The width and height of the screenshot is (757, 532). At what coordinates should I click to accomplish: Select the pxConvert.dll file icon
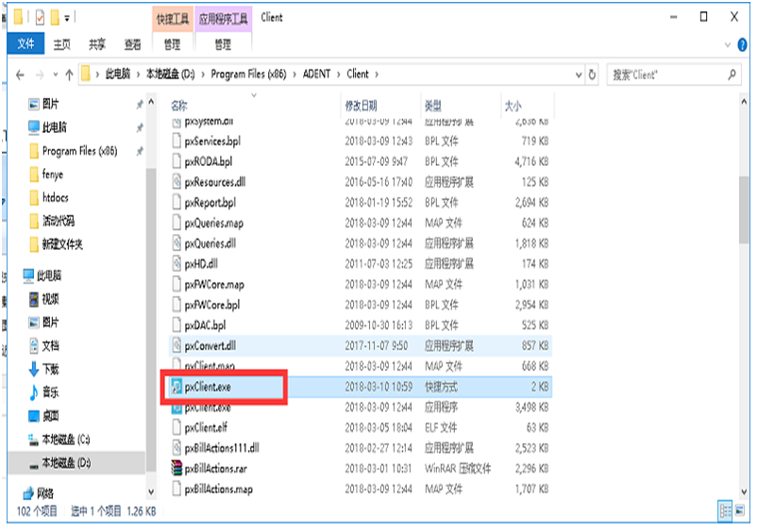[x=176, y=345]
